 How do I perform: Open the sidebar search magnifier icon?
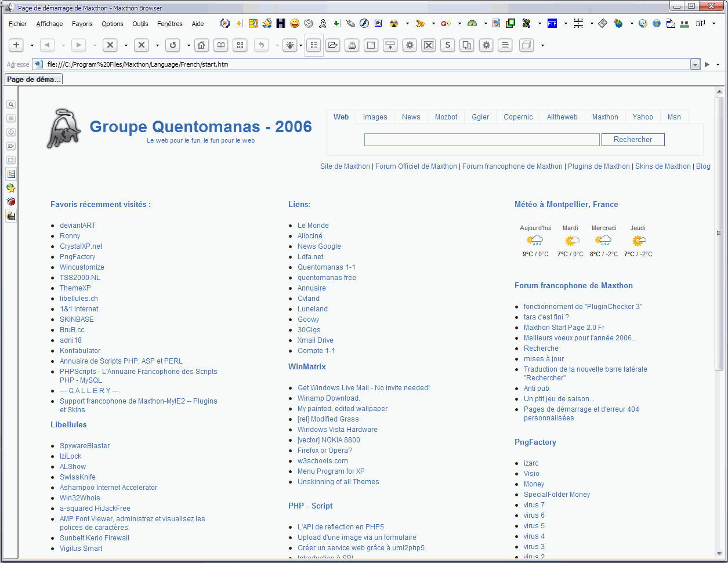tap(11, 104)
